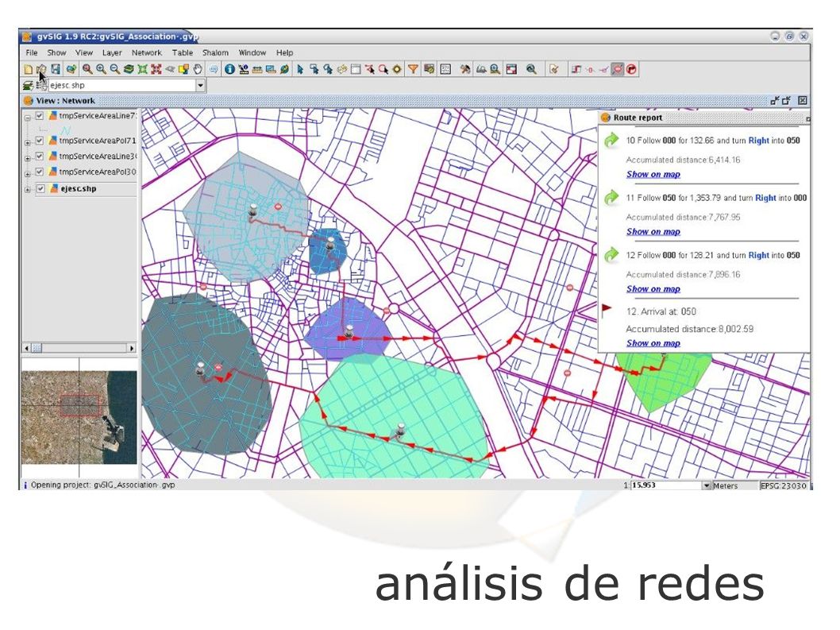Click the layer panel scrollbar right arrow

tap(132, 348)
